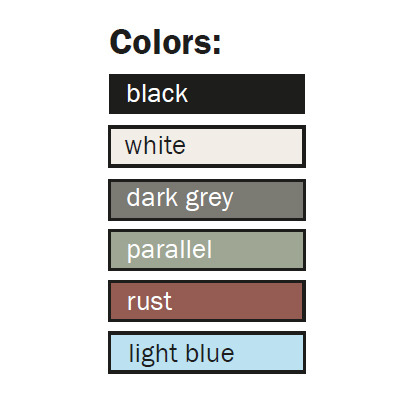
Task: Click the "white" label text
Action: coord(155,145)
